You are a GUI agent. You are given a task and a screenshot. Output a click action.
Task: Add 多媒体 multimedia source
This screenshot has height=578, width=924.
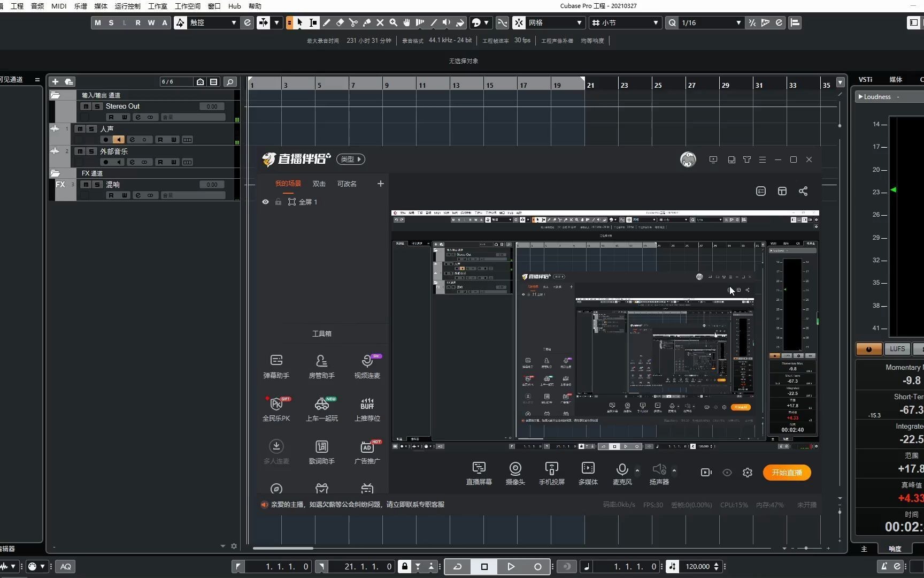tap(588, 473)
